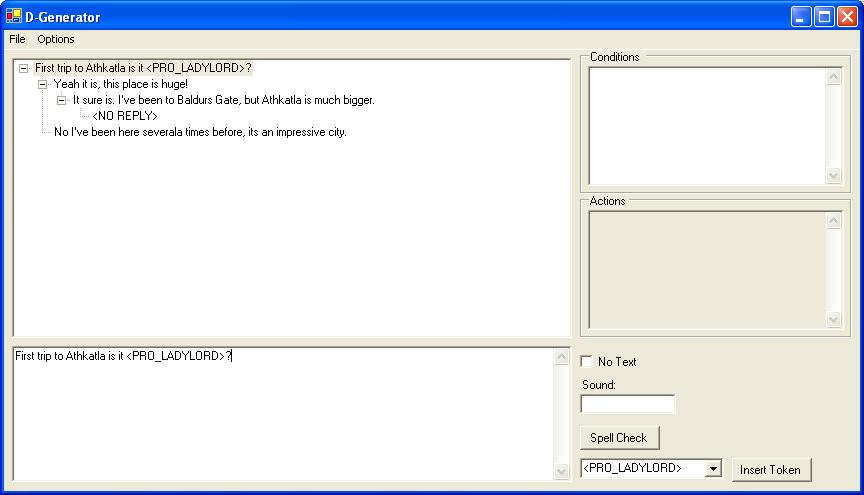The height and width of the screenshot is (495, 864).
Task: Select the 'It sure is. I've been to Baldurs Gate' line
Action: [224, 100]
